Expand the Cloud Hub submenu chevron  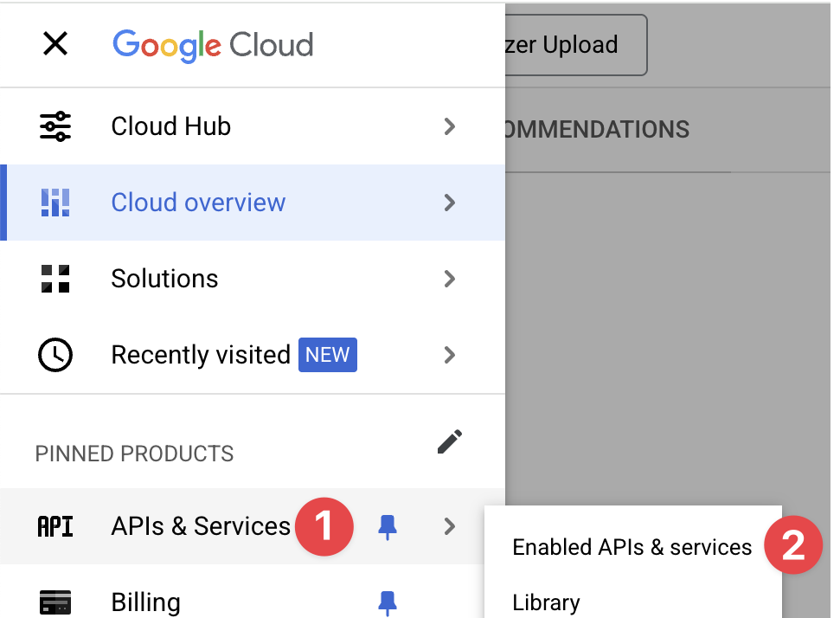coord(449,126)
